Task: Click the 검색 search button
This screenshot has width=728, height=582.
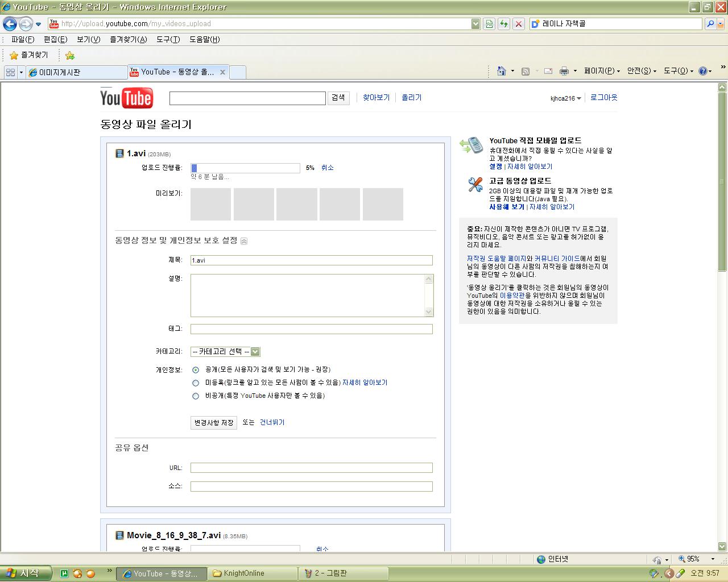Action: (338, 98)
